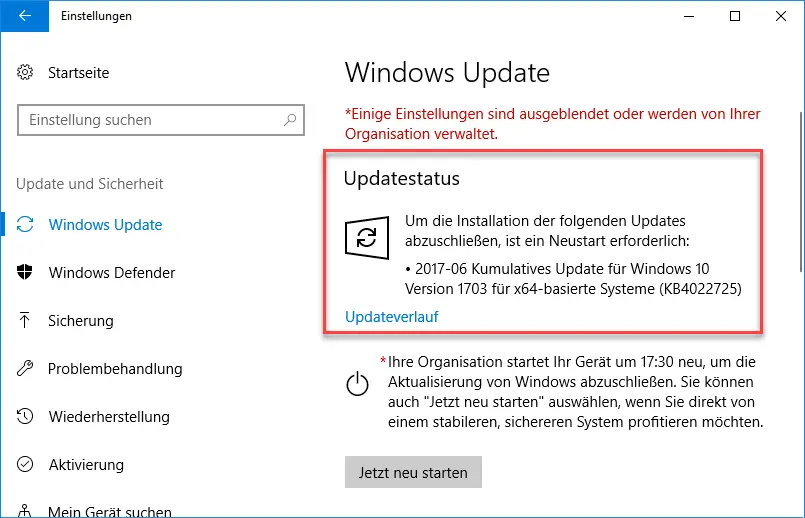Click the vertical scrollbar on the right
805x518 pixels.
tap(801, 193)
